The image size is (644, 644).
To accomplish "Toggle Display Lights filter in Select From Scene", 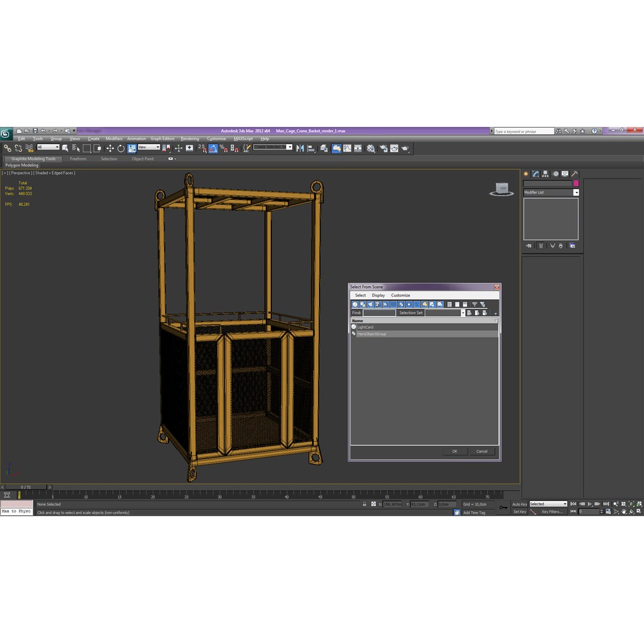I will 370,304.
